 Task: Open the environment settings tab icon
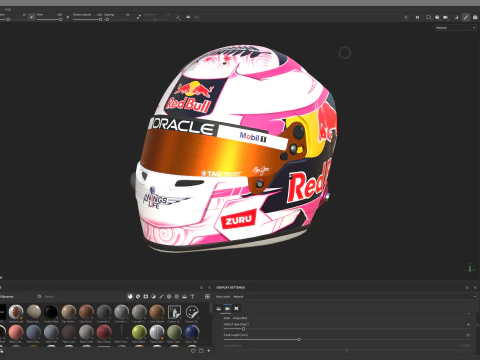(x=219, y=308)
